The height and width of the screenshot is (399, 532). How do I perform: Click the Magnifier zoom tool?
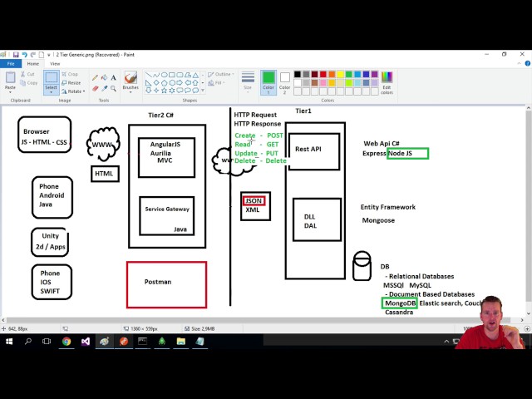click(x=114, y=87)
